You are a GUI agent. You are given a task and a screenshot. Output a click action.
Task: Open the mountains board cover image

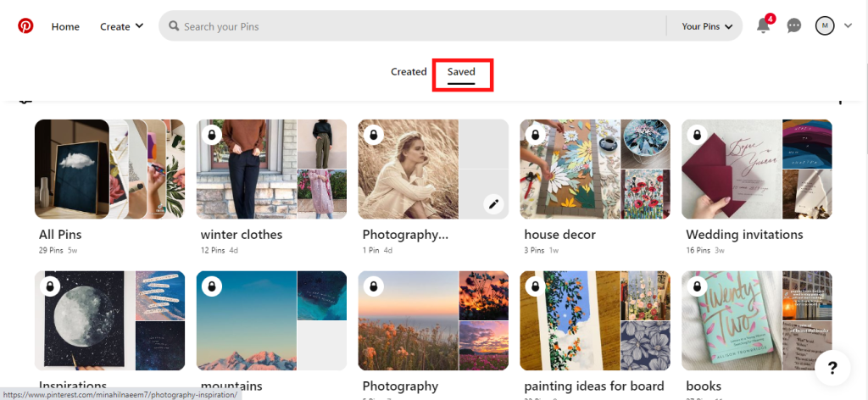point(247,321)
